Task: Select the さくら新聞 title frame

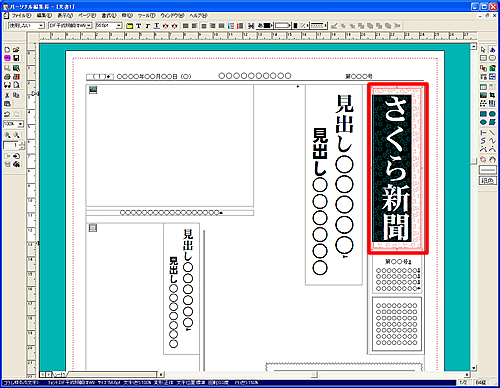Action: 397,168
